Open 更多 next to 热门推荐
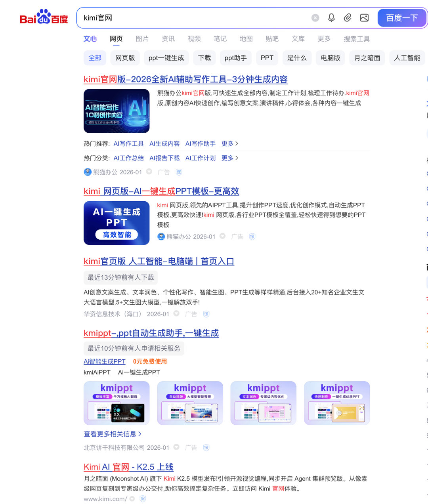The width and height of the screenshot is (428, 504). [x=230, y=143]
